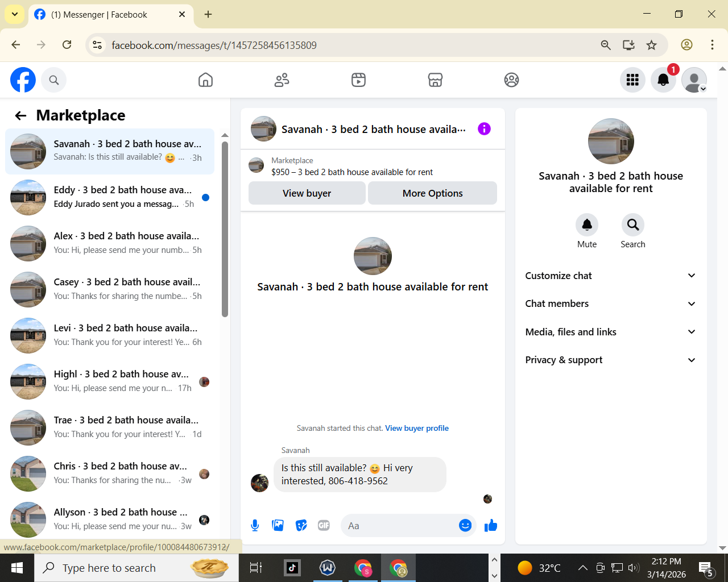Expand the Privacy & support section
This screenshot has height=582, width=728.
pyautogui.click(x=611, y=360)
